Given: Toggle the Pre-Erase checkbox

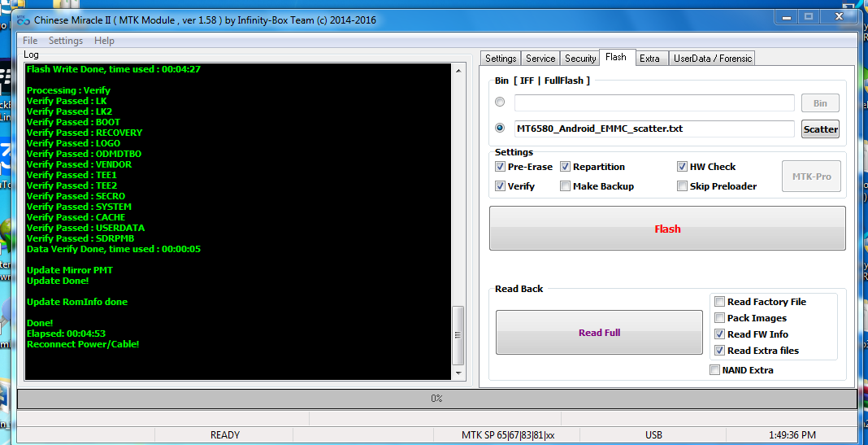Looking at the screenshot, I should (x=500, y=166).
